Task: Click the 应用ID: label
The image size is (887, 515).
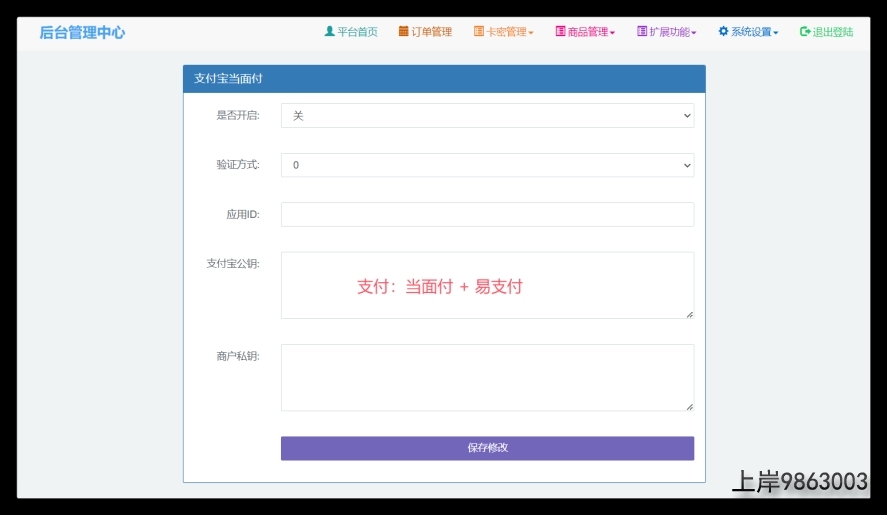Action: tap(243, 214)
